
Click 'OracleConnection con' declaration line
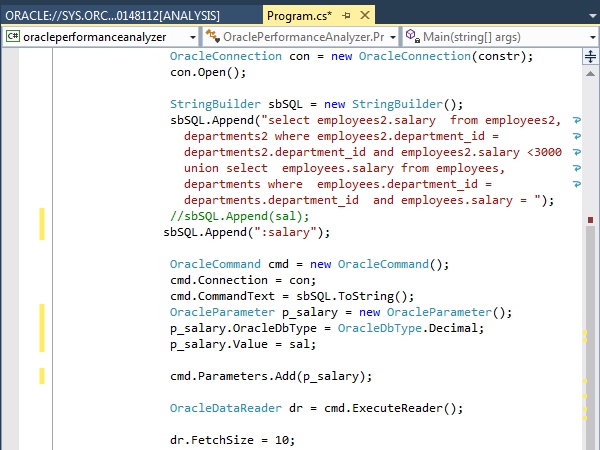351,56
